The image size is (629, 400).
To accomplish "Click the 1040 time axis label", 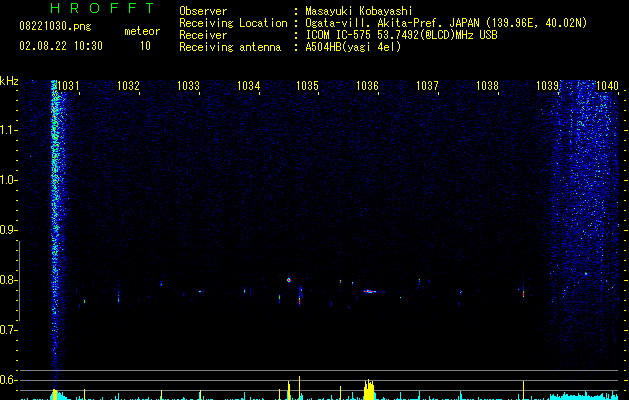I will (x=607, y=86).
